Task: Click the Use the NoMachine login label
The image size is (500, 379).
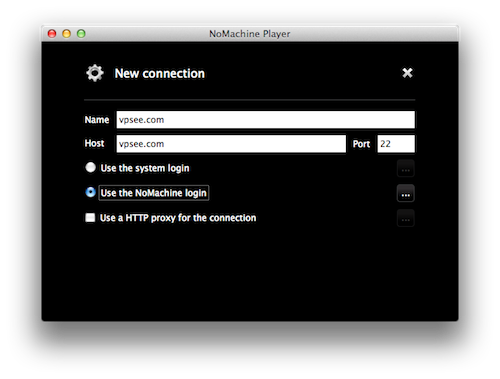Action: coord(154,193)
